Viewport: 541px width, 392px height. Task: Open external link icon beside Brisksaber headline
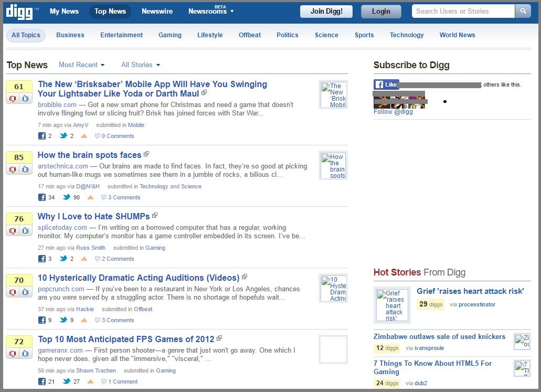[204, 92]
